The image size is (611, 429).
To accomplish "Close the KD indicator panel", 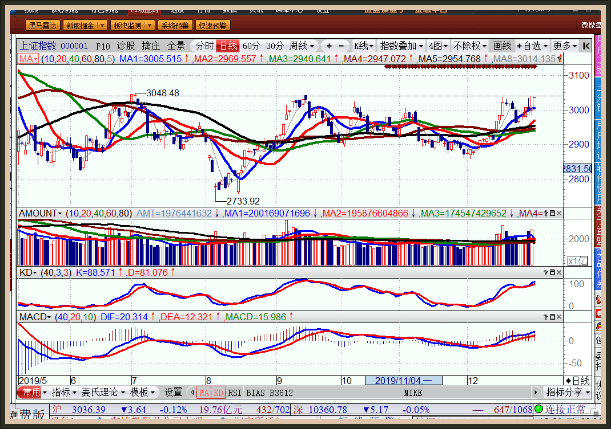I will pos(559,273).
